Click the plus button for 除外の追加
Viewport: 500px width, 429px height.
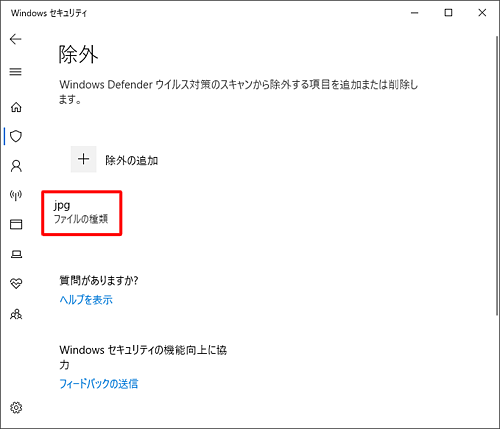(x=83, y=159)
